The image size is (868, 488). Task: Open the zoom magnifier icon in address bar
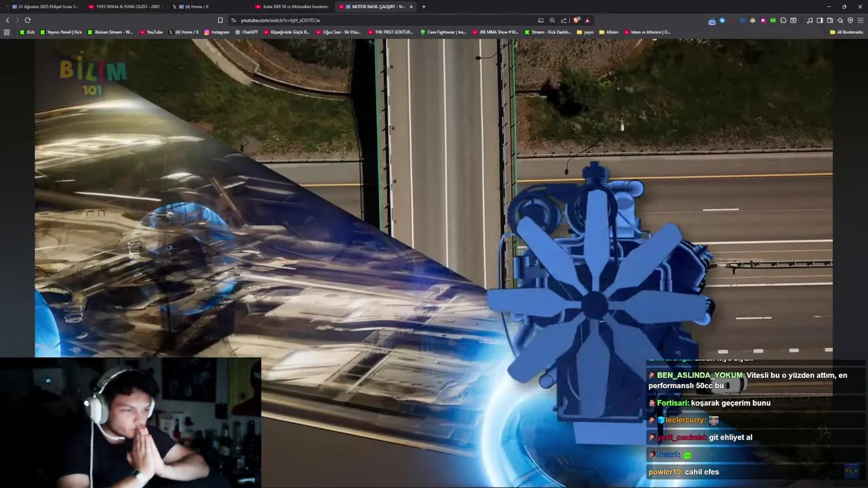coord(552,20)
